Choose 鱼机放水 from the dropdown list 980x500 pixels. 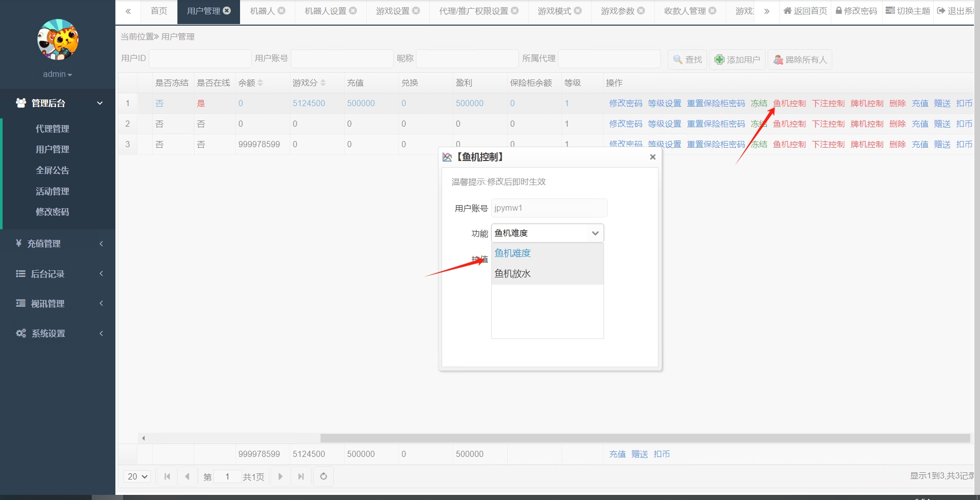coord(513,274)
